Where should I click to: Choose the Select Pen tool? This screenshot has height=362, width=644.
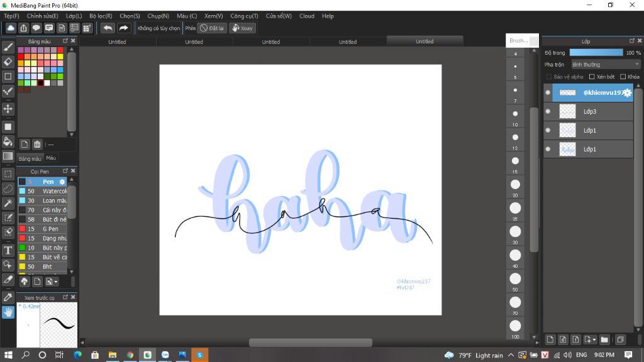pyautogui.click(x=8, y=217)
